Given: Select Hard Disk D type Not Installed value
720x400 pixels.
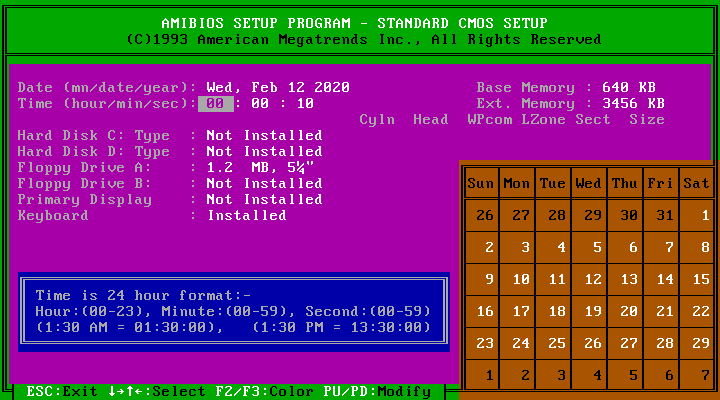Looking at the screenshot, I should click(x=264, y=151).
